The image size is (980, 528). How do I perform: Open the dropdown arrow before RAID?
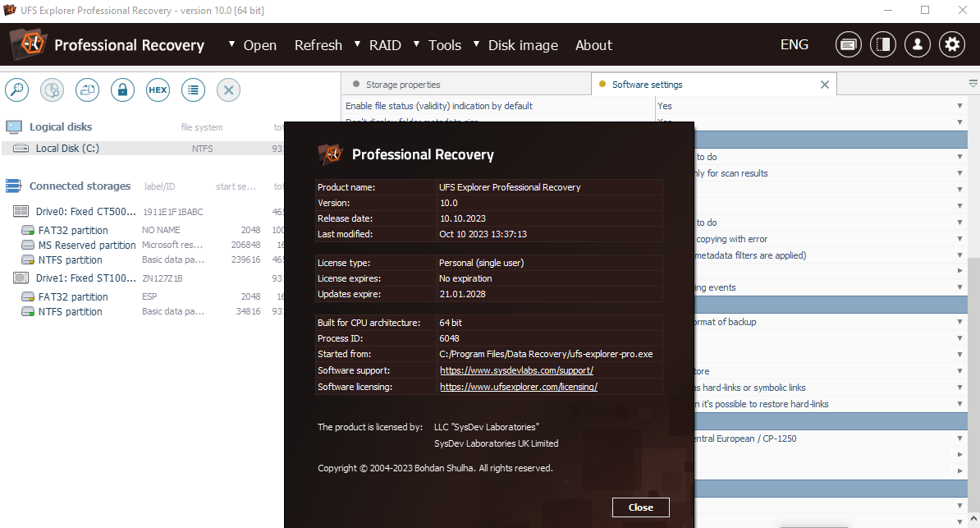358,44
